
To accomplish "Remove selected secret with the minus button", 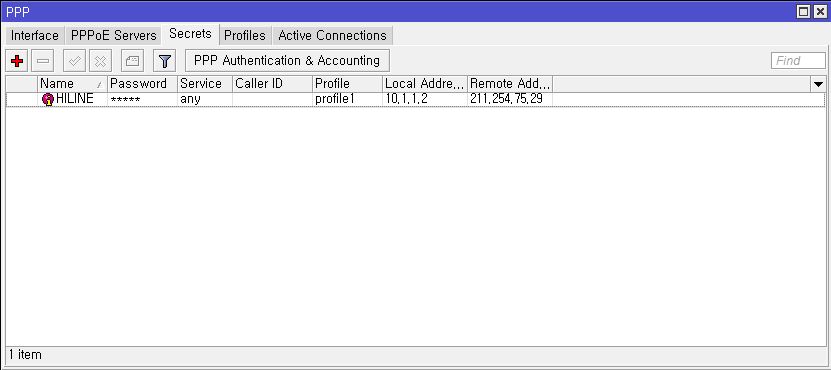I will (42, 61).
